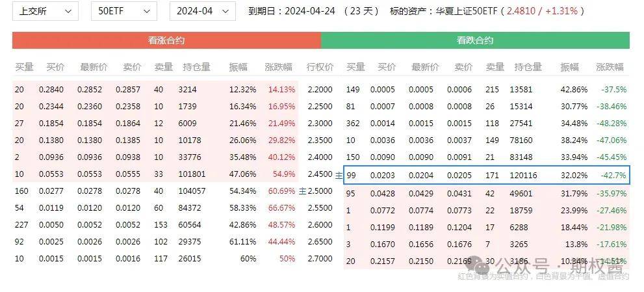Click call open interest 104057
Screen dimensions: 644x292
[192, 191]
